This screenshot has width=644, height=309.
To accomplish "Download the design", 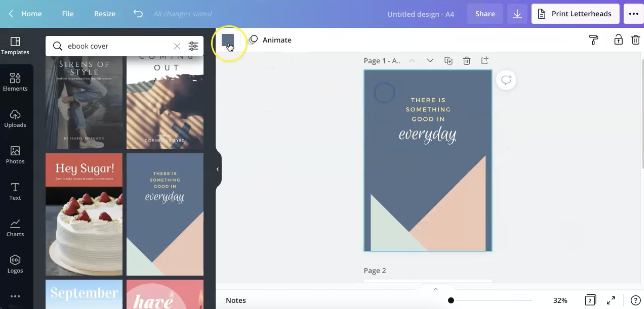I will tap(517, 14).
